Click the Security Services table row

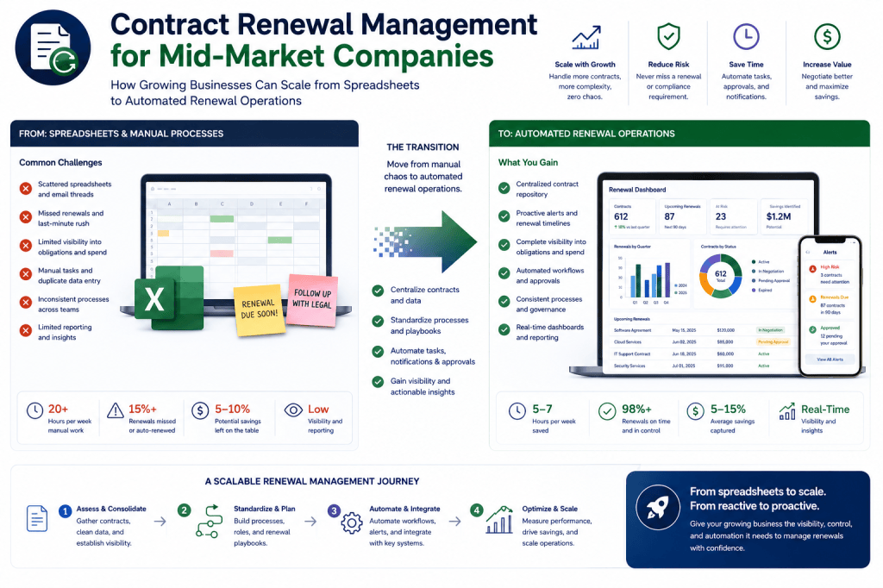coord(702,366)
